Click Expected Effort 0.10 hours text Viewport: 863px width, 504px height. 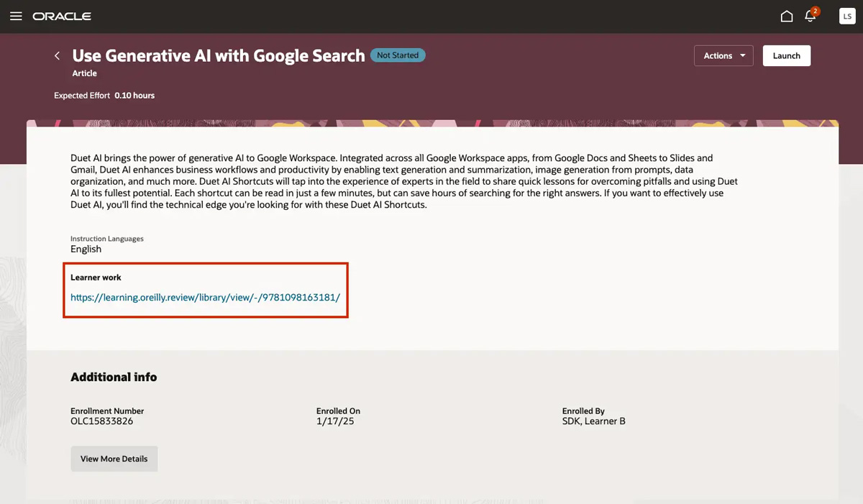pos(104,95)
